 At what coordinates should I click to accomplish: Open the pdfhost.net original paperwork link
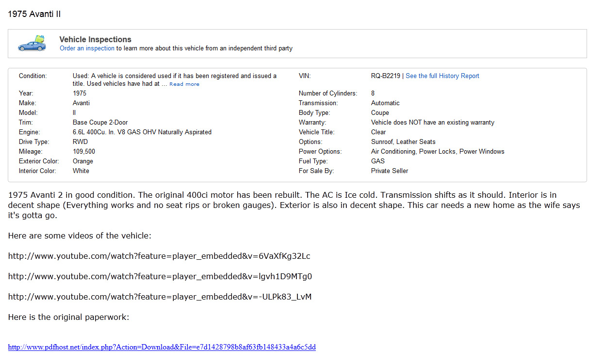[x=162, y=347]
